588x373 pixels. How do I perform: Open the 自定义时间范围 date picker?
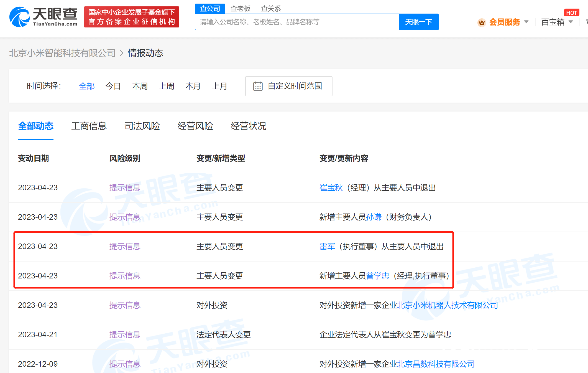pos(289,86)
